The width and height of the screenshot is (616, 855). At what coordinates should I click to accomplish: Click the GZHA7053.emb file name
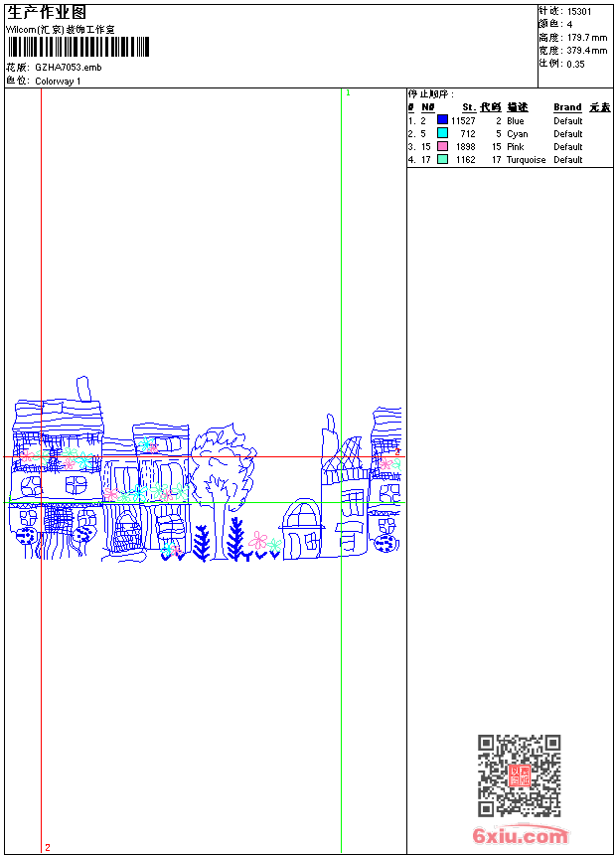point(69,68)
